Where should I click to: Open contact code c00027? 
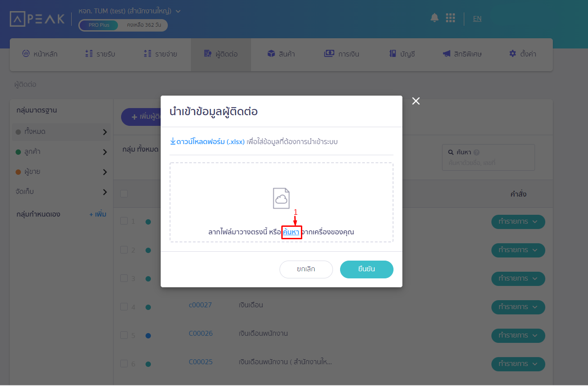pos(200,305)
